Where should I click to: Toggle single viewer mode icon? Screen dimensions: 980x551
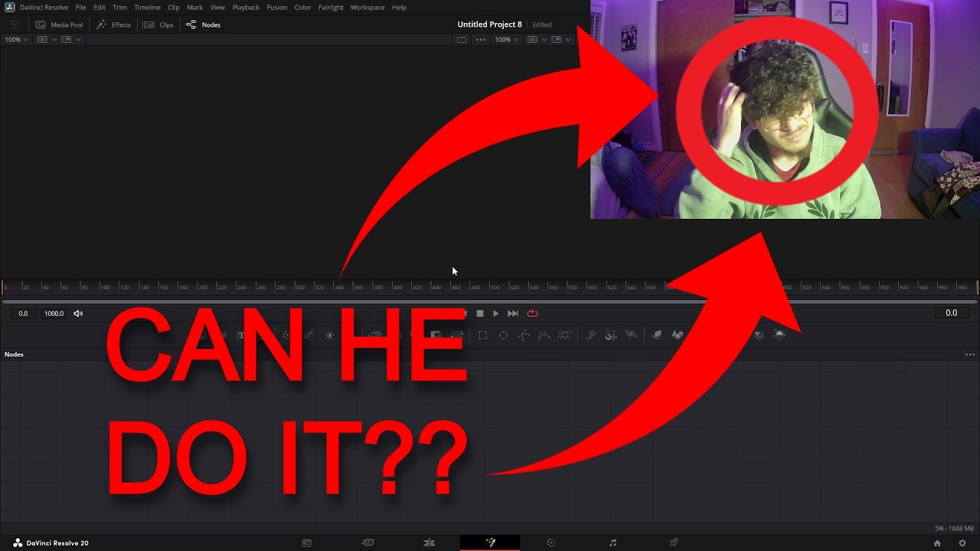click(461, 40)
